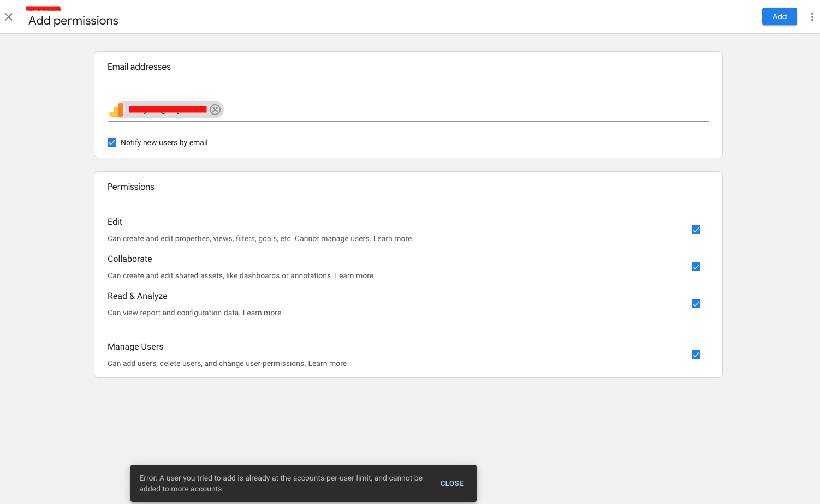
Task: Dismiss the error message with CLOSE
Action: point(451,483)
